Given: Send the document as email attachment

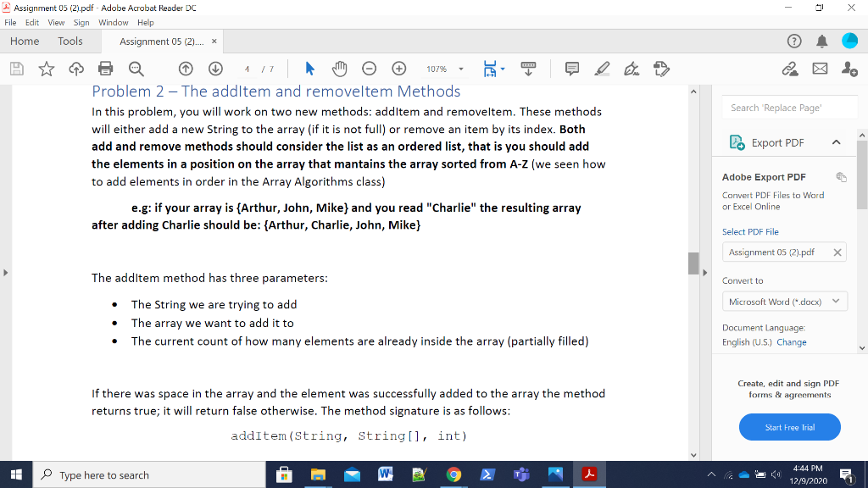Looking at the screenshot, I should point(819,69).
